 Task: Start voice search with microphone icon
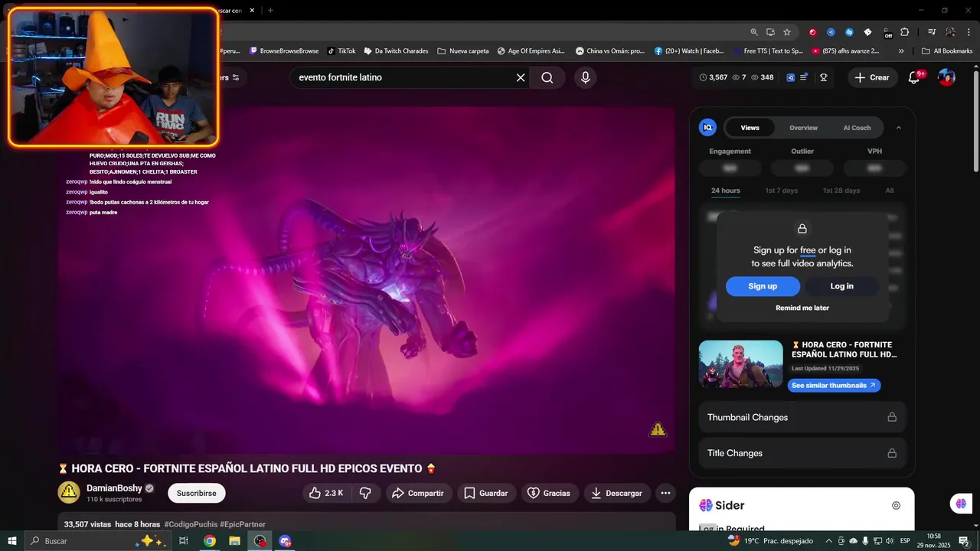585,77
